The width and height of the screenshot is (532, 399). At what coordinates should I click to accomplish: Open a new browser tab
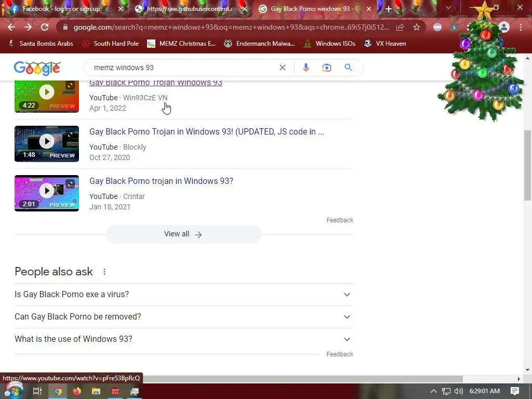pos(389,9)
